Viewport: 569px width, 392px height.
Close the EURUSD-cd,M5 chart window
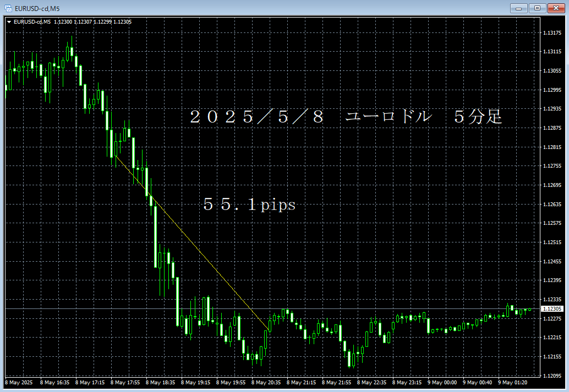coord(555,8)
